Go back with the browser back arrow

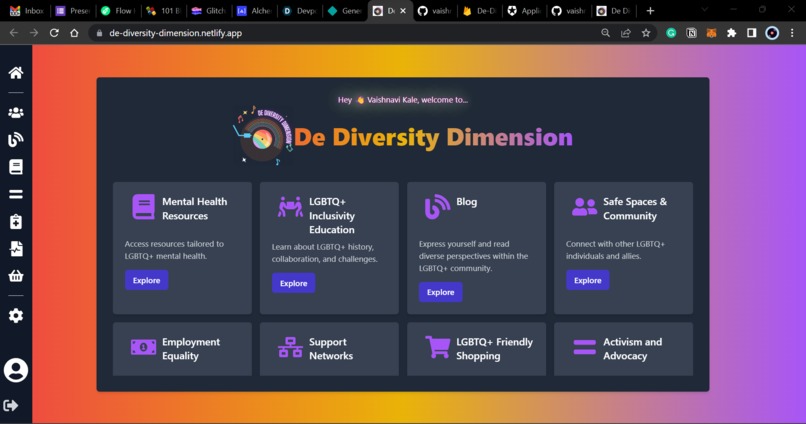(14, 33)
